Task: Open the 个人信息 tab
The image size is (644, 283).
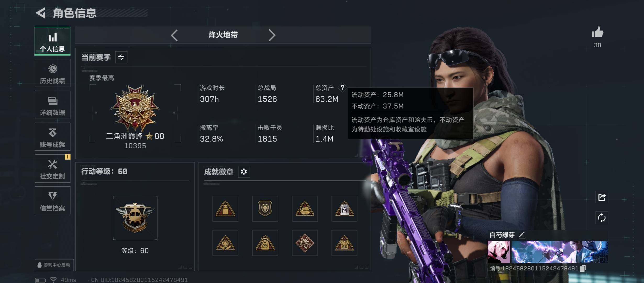Action: click(x=52, y=41)
